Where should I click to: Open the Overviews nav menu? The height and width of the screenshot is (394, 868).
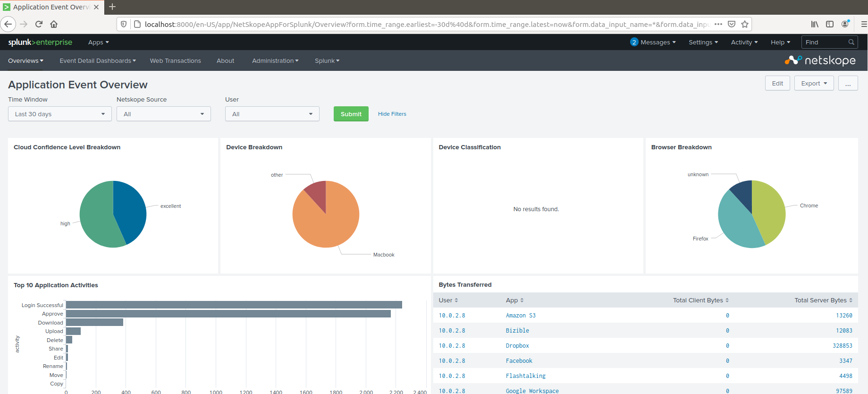coord(25,60)
